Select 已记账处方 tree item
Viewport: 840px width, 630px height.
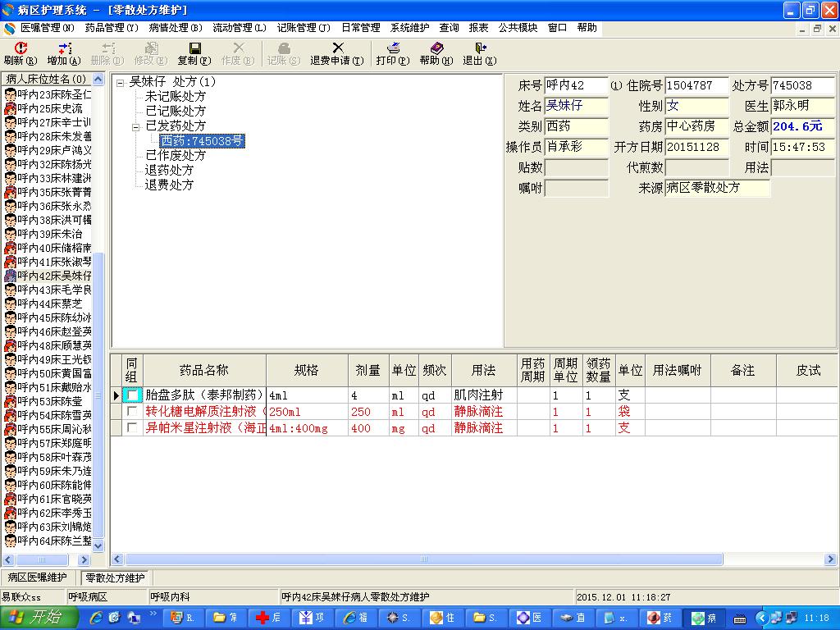176,111
